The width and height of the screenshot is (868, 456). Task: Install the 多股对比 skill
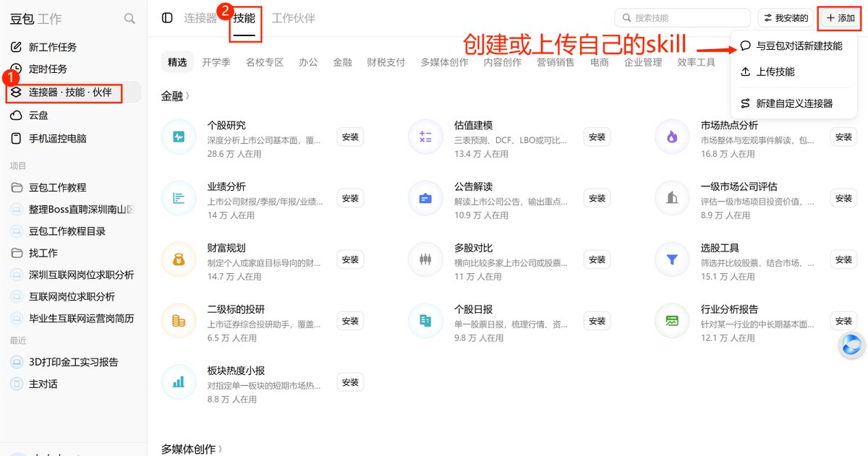coord(597,259)
